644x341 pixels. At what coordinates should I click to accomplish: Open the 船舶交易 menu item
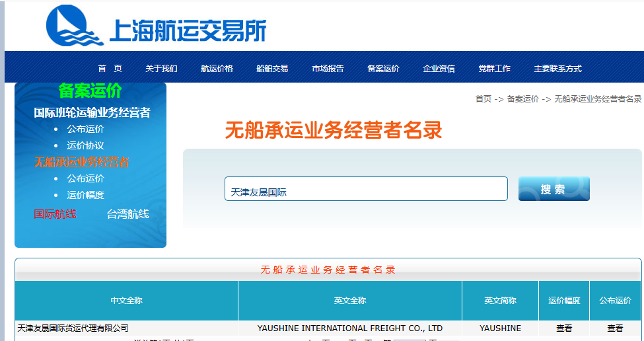[272, 69]
